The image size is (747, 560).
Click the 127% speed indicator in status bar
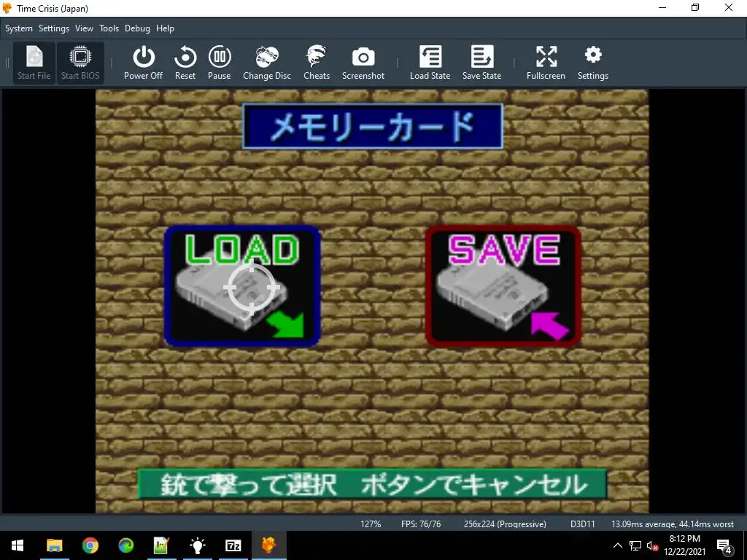click(x=371, y=524)
